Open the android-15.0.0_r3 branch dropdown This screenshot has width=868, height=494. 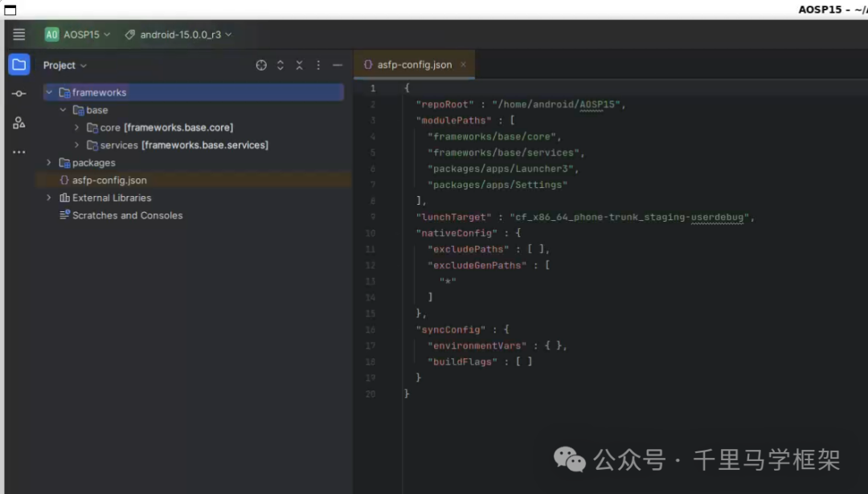(x=178, y=35)
